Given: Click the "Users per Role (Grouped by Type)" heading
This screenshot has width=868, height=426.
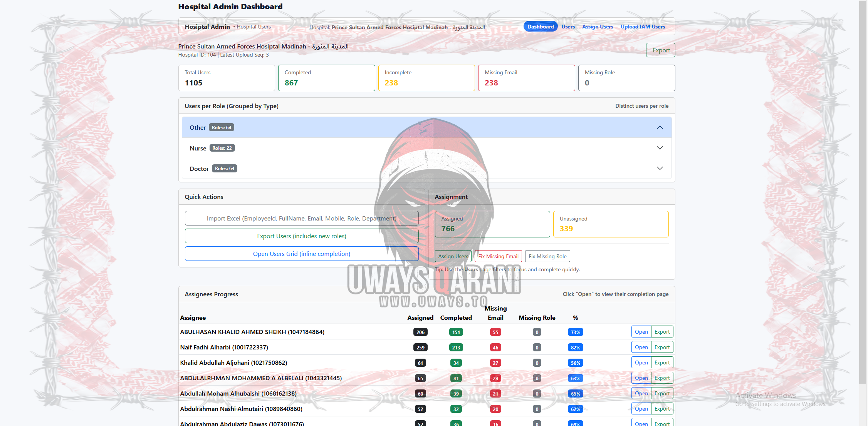Looking at the screenshot, I should (x=232, y=106).
